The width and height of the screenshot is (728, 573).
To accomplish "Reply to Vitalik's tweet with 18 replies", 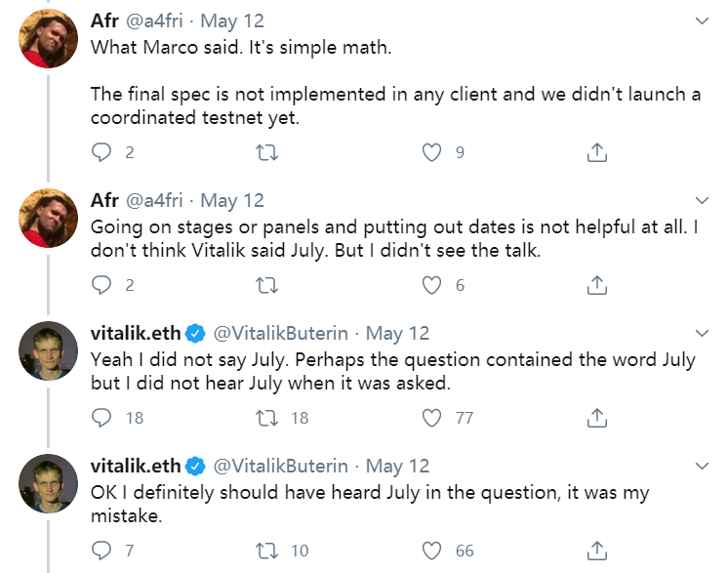I will pyautogui.click(x=103, y=418).
